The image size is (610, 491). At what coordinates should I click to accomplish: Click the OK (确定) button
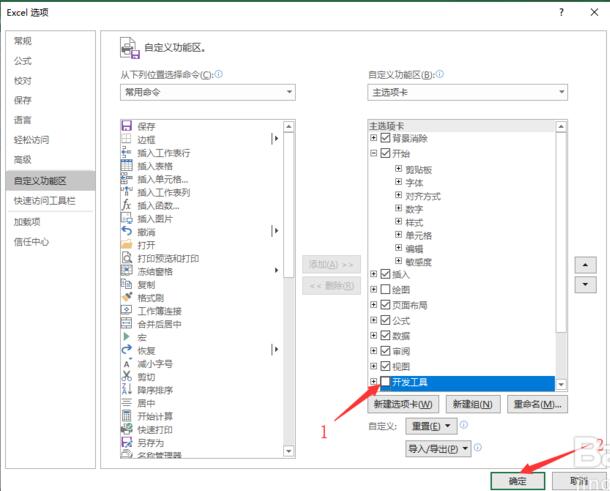[517, 481]
